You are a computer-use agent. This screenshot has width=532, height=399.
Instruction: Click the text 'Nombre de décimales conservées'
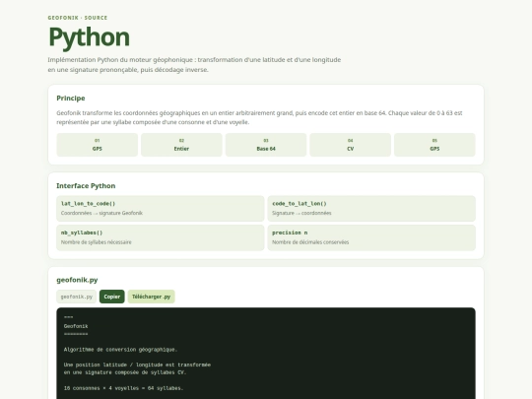click(310, 242)
